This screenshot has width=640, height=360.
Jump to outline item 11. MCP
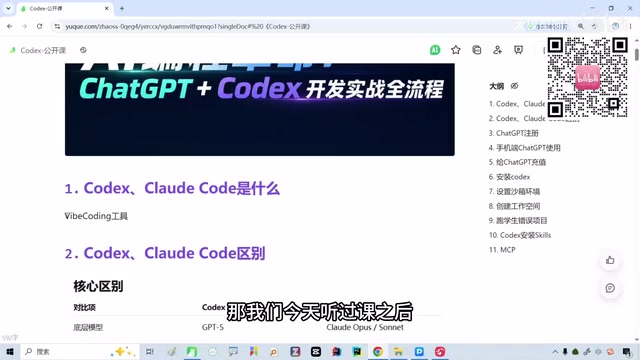point(502,250)
